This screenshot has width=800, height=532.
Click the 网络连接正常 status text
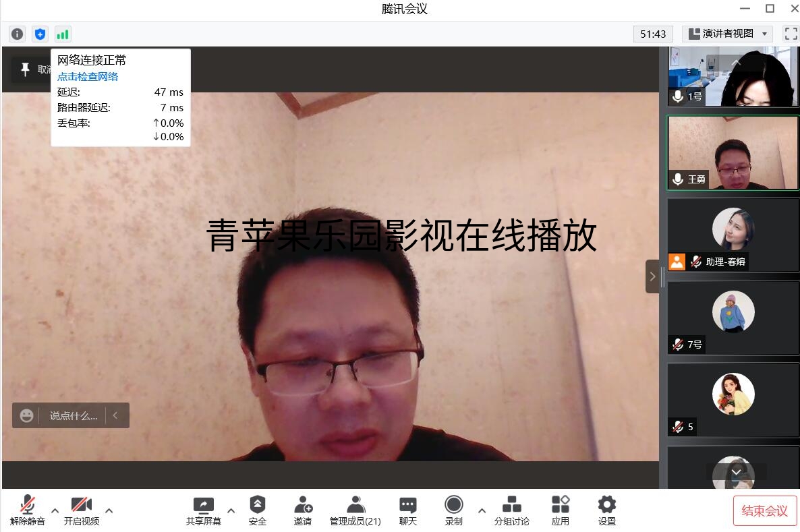[x=91, y=60]
